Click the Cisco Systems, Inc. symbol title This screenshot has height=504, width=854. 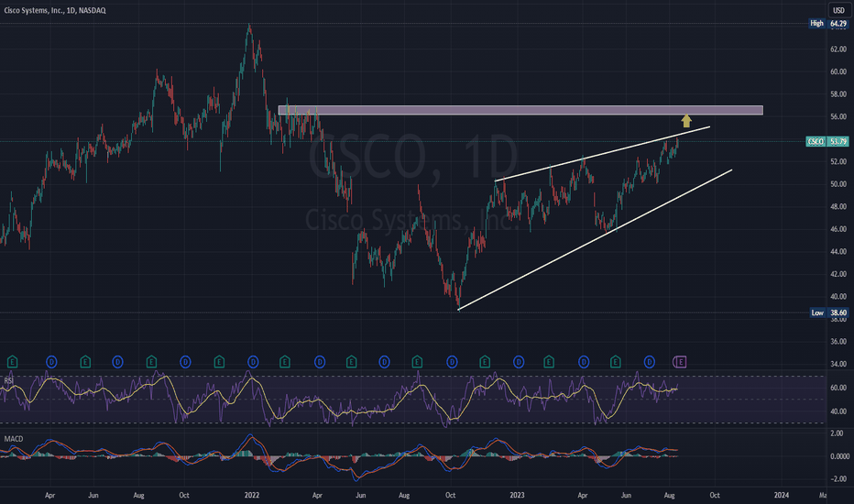(x=55, y=10)
